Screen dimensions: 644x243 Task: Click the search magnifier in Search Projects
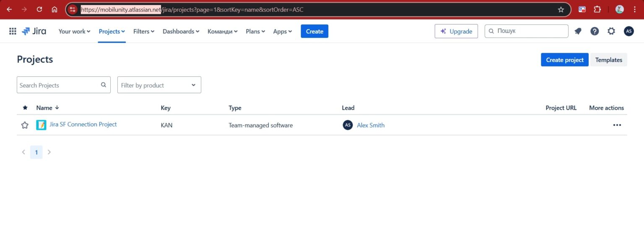[103, 85]
